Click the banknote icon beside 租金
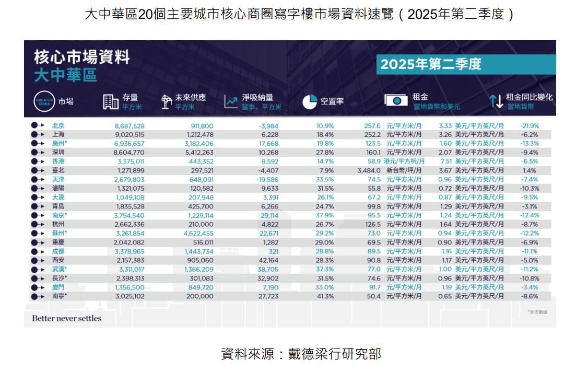The width and height of the screenshot is (588, 371). point(396,101)
